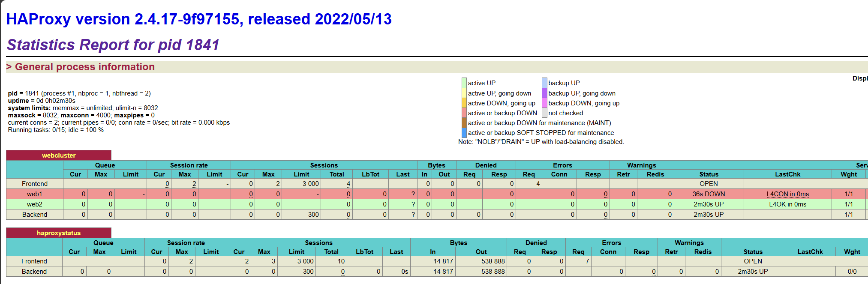Click 'Statistics Report for pid 1841' heading

[x=113, y=45]
